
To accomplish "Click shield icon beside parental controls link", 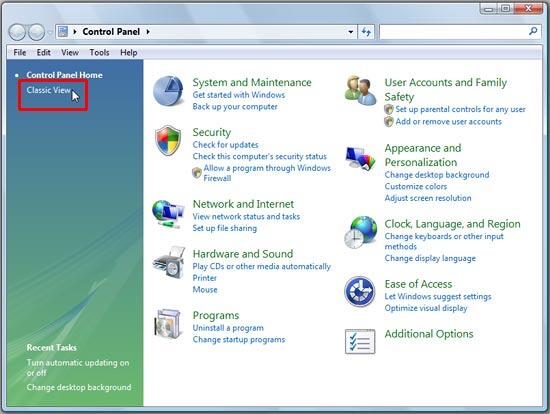I will [389, 109].
